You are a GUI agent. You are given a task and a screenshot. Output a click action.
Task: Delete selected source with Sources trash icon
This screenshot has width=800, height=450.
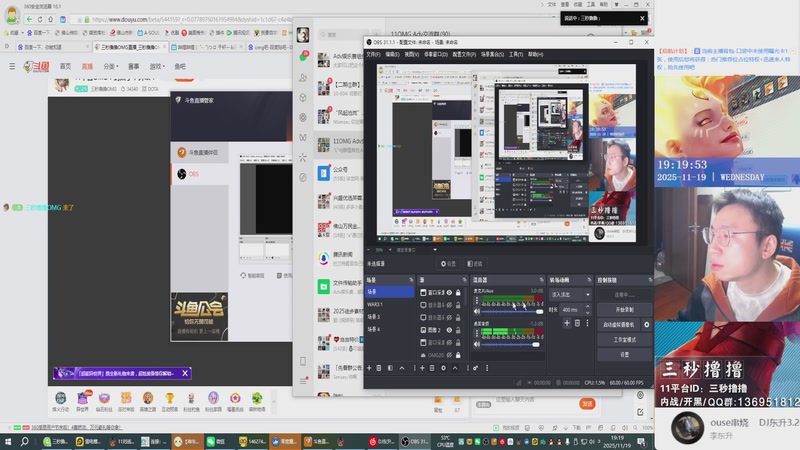tap(432, 368)
